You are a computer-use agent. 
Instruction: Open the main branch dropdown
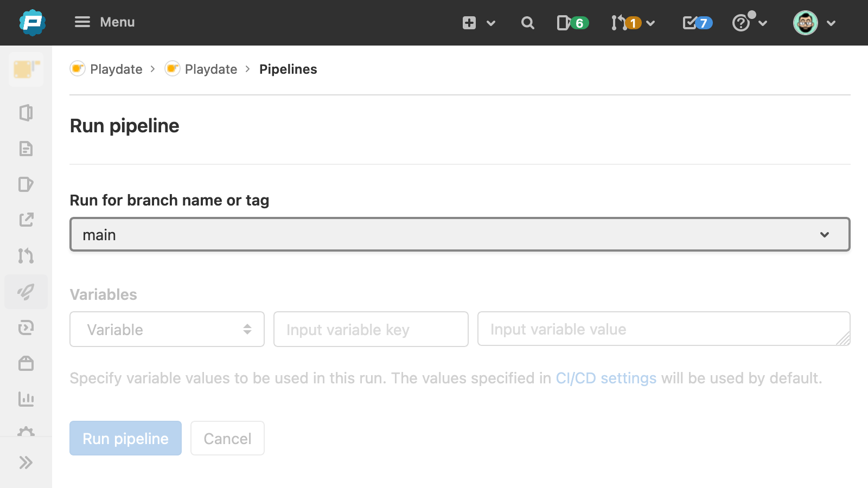point(459,235)
